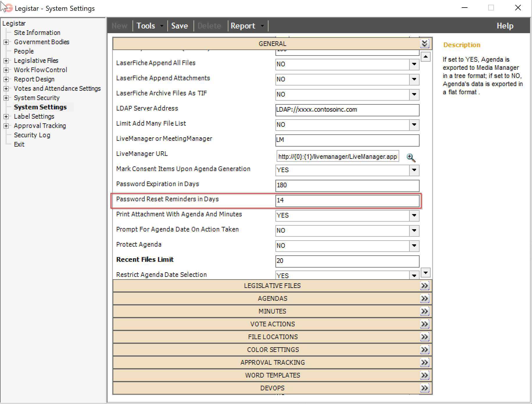Click Help in the toolbar
This screenshot has height=404, width=532.
pyautogui.click(x=505, y=26)
